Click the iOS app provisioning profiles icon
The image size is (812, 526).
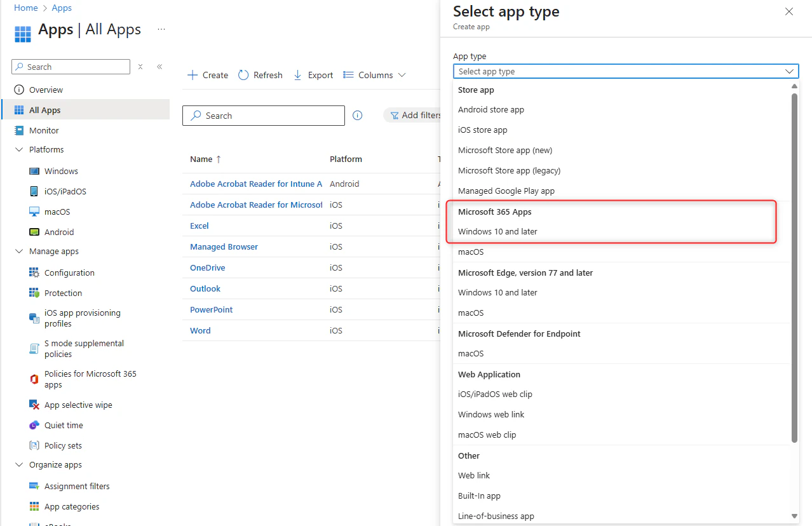pyautogui.click(x=34, y=318)
